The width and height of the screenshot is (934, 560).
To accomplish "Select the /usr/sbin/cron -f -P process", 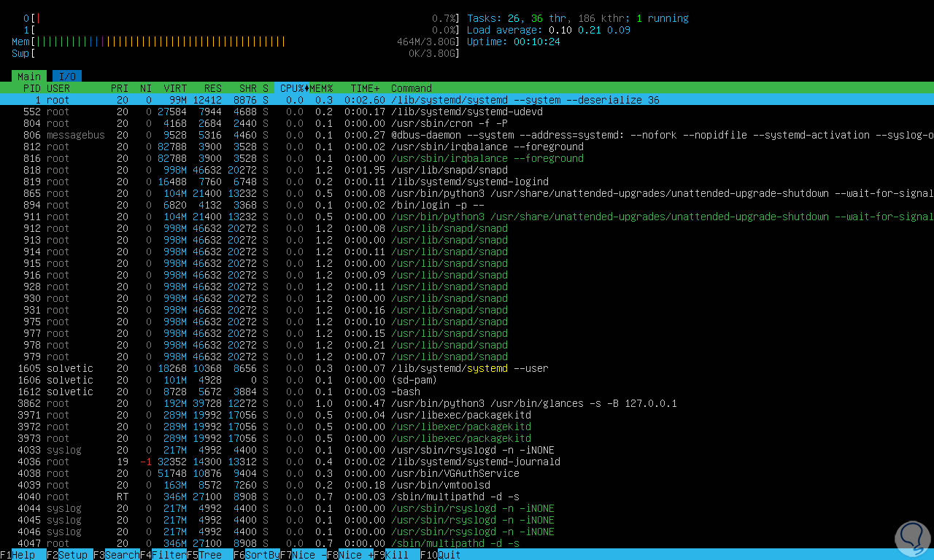I will pyautogui.click(x=467, y=123).
